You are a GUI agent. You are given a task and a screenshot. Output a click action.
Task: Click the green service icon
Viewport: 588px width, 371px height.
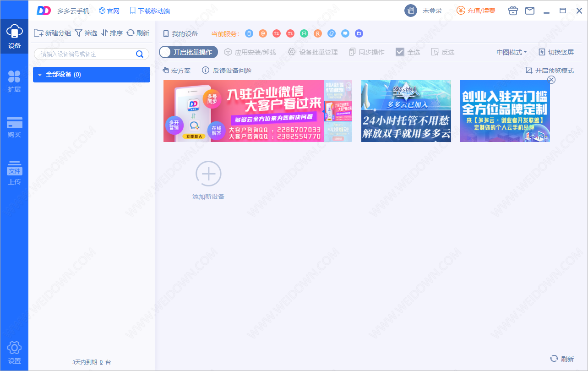(x=304, y=33)
